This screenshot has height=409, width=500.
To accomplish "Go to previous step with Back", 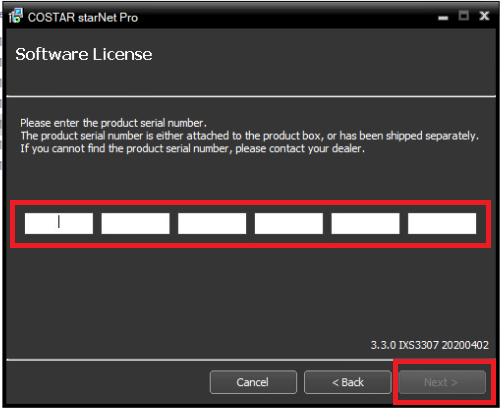I will point(348,382).
